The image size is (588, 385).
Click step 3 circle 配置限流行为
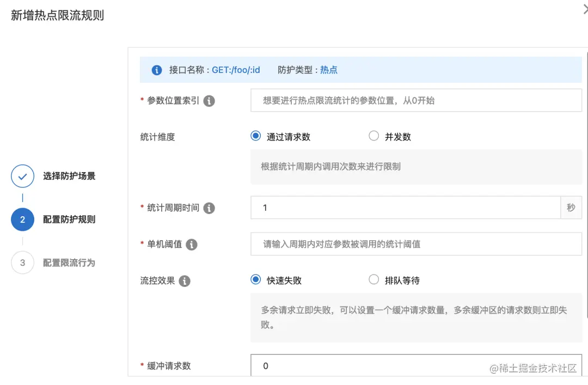click(x=22, y=262)
